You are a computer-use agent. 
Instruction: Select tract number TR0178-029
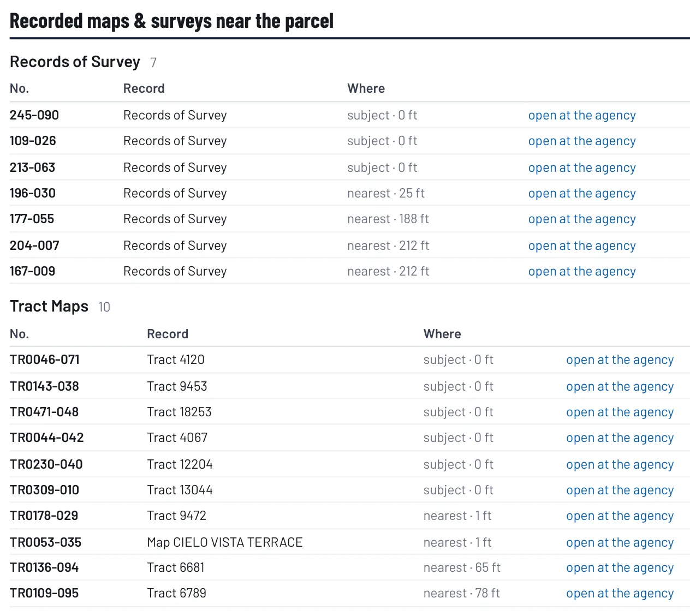coord(44,516)
